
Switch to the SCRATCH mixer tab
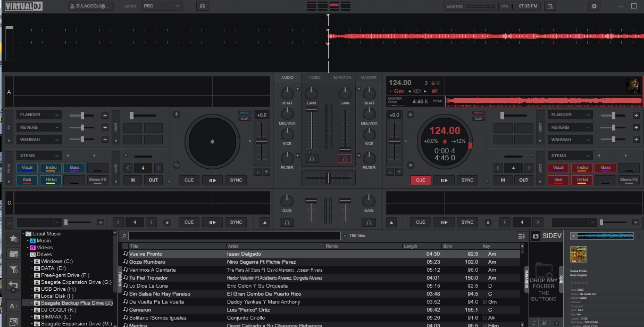tap(342, 78)
